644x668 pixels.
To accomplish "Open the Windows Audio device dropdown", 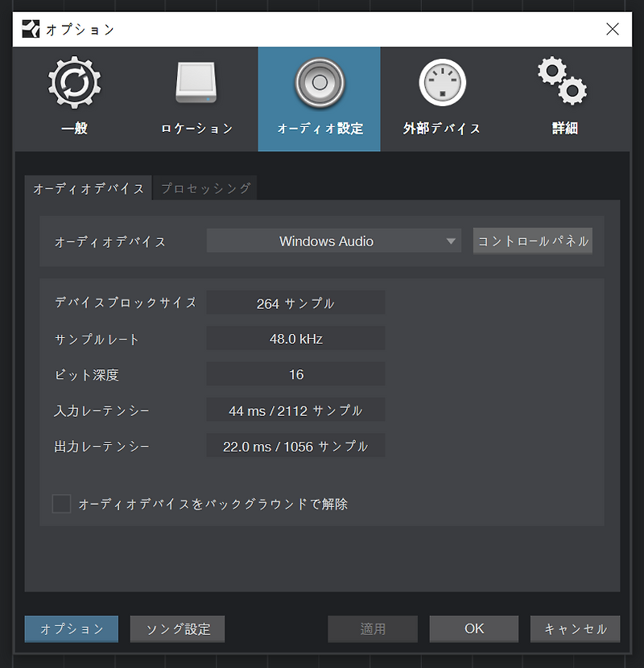I will tap(334, 241).
